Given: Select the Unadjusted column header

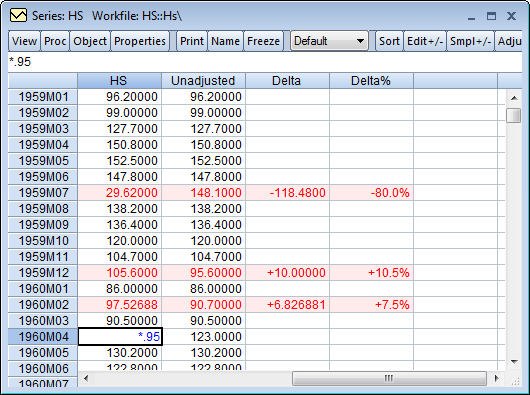Looking at the screenshot, I should tap(203, 81).
